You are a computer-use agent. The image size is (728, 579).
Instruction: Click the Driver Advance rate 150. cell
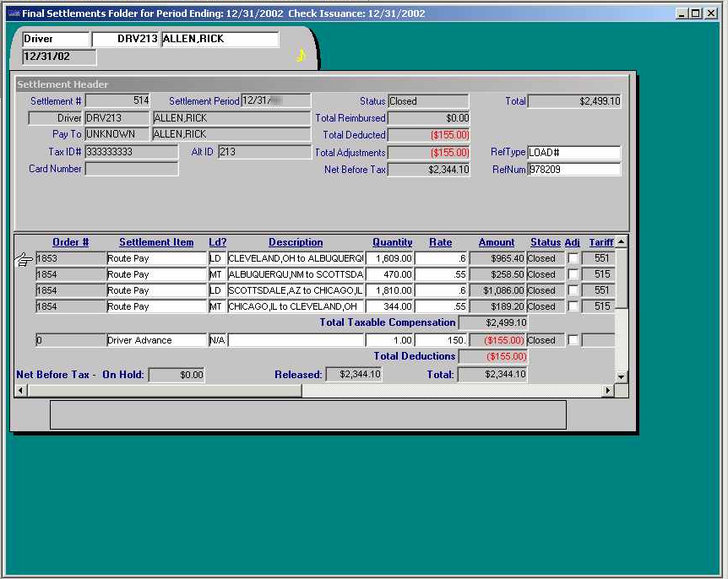click(x=441, y=340)
